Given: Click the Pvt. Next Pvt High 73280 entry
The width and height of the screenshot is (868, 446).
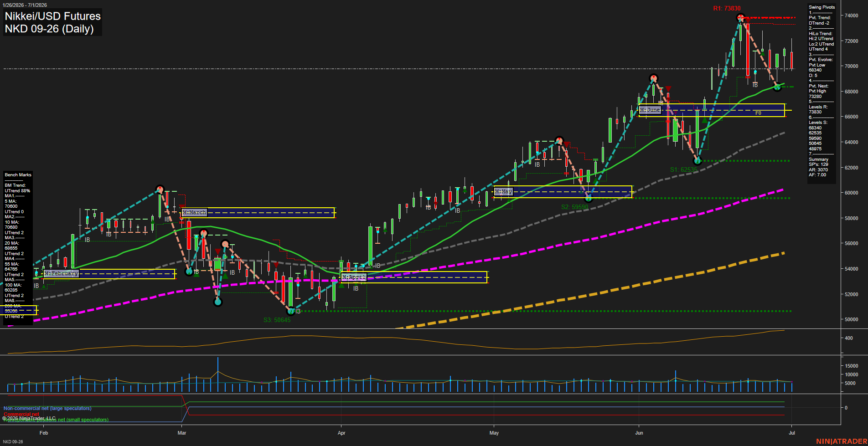Looking at the screenshot, I should pyautogui.click(x=819, y=91).
